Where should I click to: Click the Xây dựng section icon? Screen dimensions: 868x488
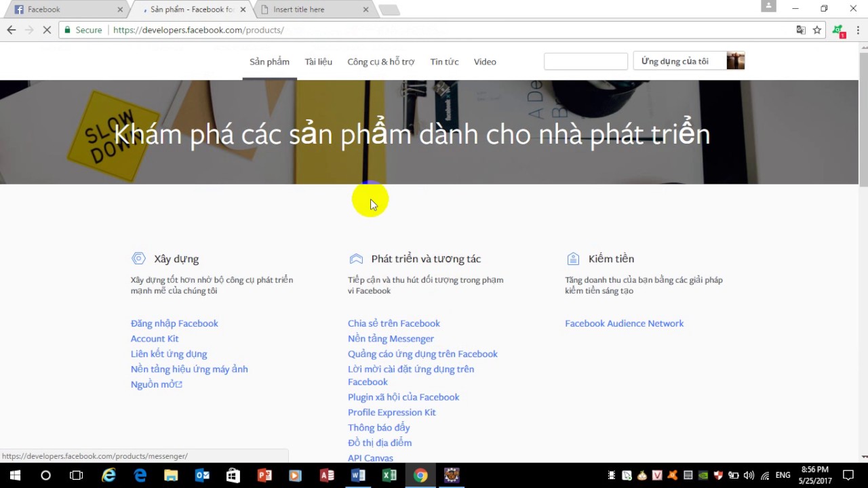[138, 258]
